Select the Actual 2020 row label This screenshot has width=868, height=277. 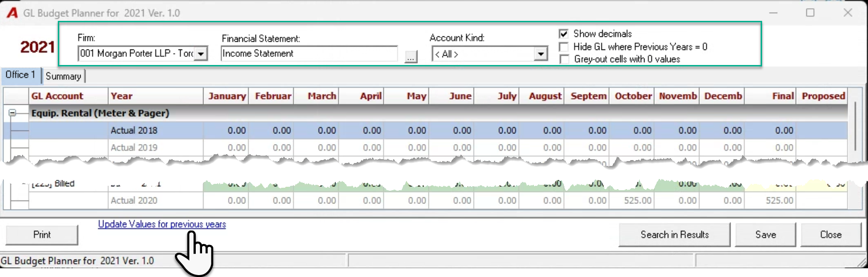pos(134,200)
